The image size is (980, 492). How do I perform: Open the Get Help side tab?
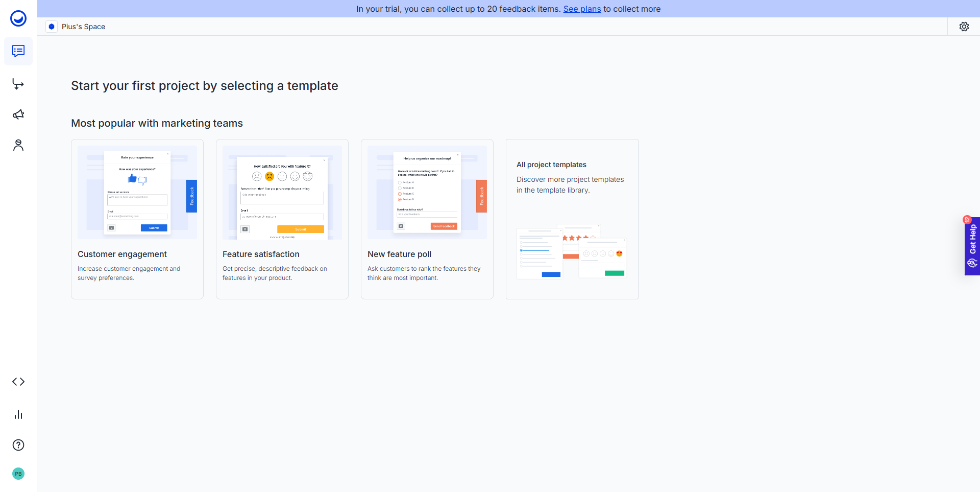(972, 246)
